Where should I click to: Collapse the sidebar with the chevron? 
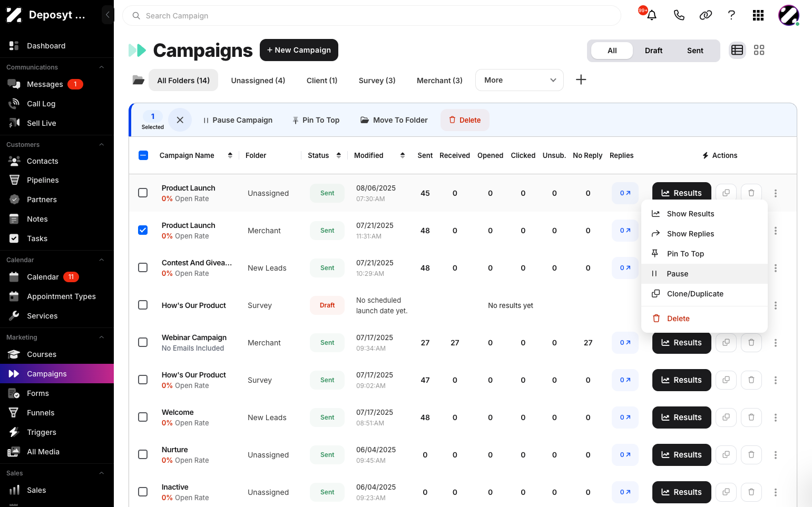[107, 15]
